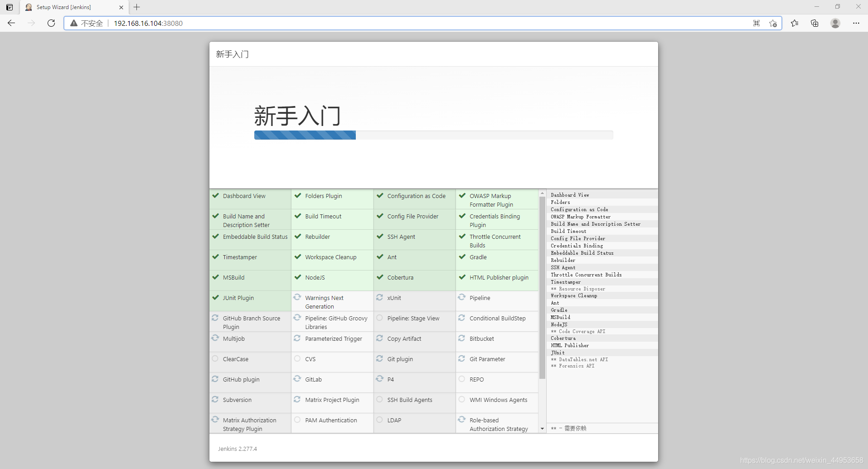Click the 需要依赖 legend text
This screenshot has width=868, height=469.
pos(575,428)
